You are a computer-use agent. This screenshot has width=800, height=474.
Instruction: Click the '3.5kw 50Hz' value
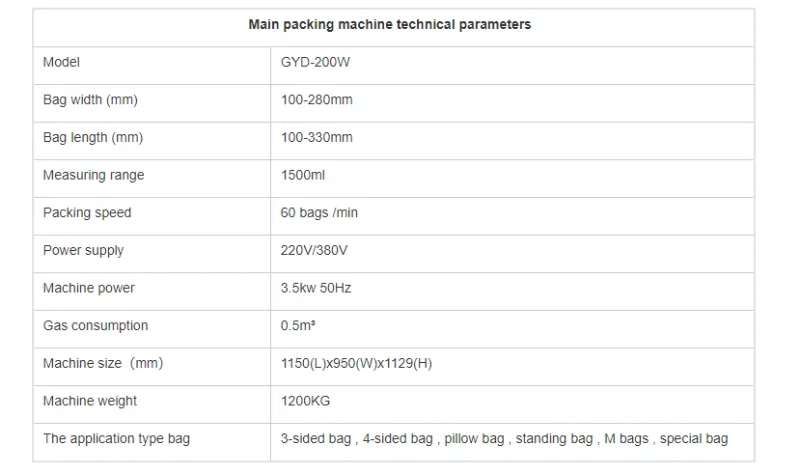point(316,288)
